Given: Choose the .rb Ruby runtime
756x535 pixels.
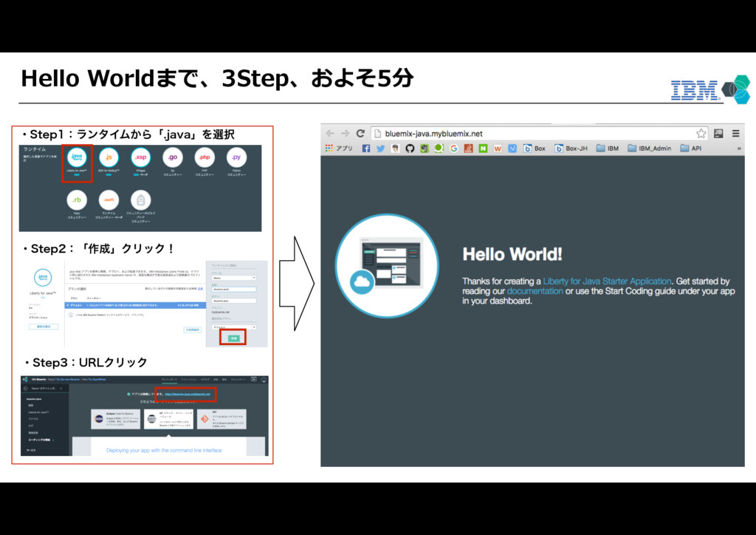Looking at the screenshot, I should [77, 200].
